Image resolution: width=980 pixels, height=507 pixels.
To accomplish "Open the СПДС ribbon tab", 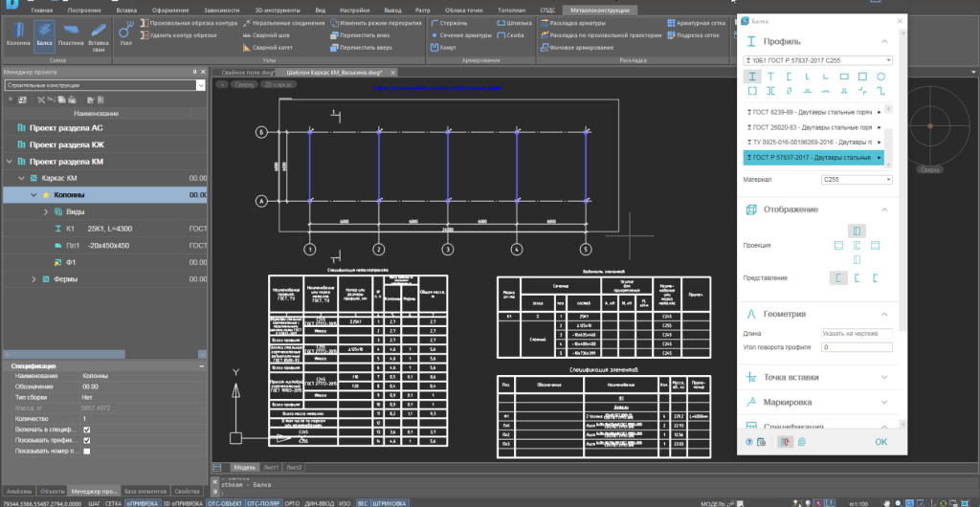I will point(547,9).
